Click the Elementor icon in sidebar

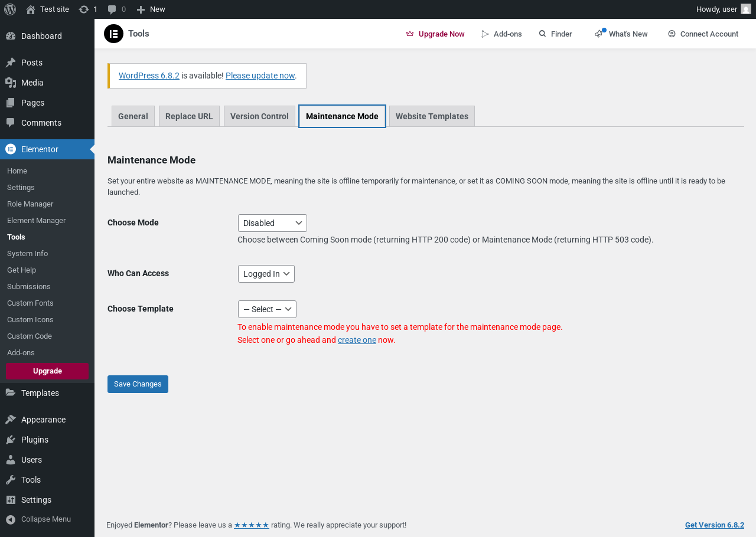coord(11,149)
